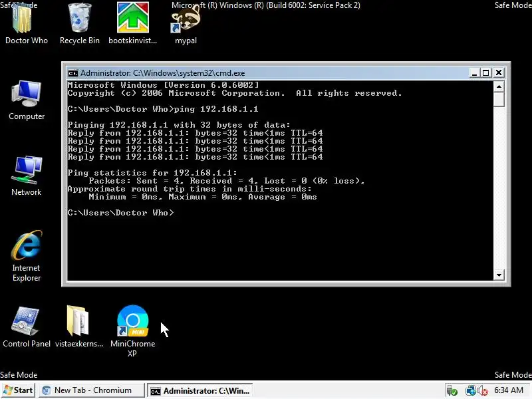Switch to New Tab - Chromium taskbar item
The height and width of the screenshot is (399, 532).
[x=92, y=390]
